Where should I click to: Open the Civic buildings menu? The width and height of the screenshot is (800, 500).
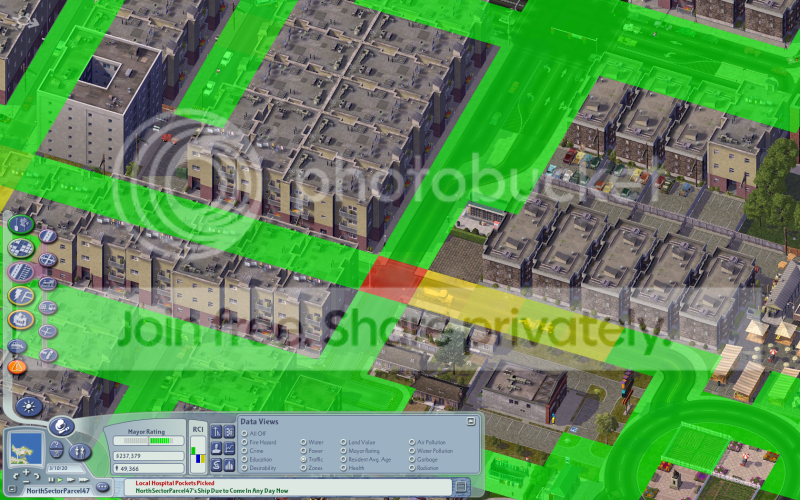point(20,320)
